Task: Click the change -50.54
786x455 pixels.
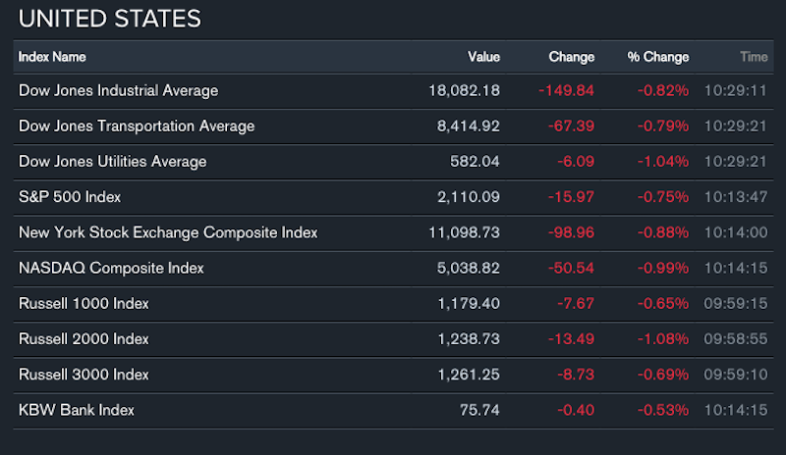Action: click(571, 268)
